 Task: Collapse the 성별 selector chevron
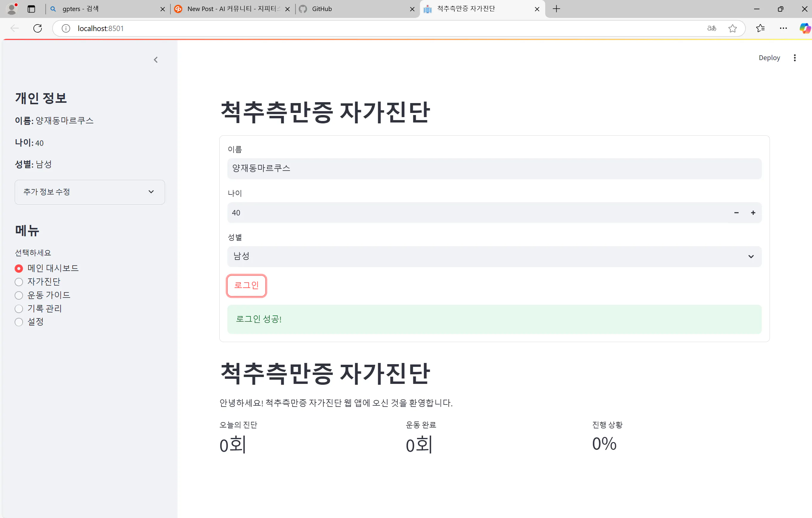tap(751, 257)
